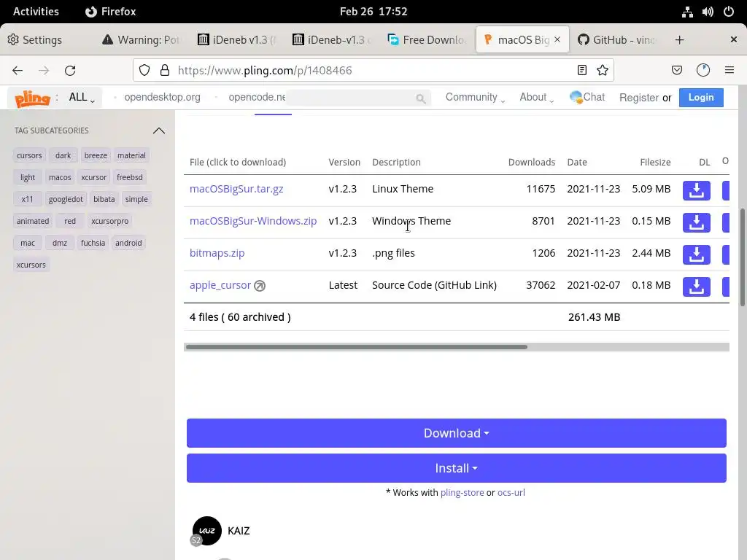Click the Feb 26 17:52 clock
Viewport: 747px width, 560px height.
point(373,12)
